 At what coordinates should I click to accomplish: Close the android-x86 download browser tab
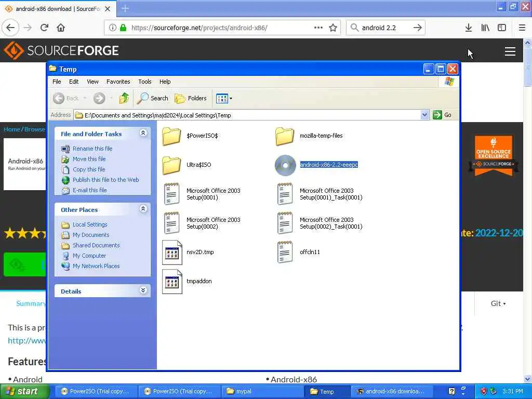click(108, 9)
